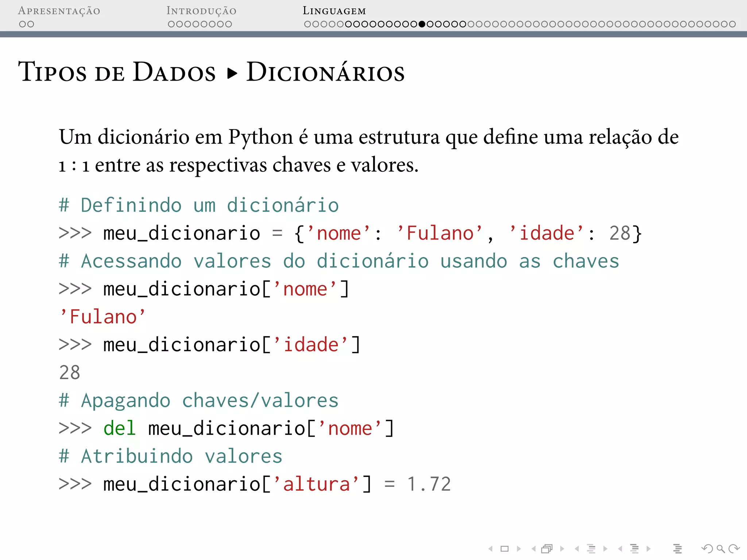Click the go-back circular arrow icon
747x560 pixels.
707,549
